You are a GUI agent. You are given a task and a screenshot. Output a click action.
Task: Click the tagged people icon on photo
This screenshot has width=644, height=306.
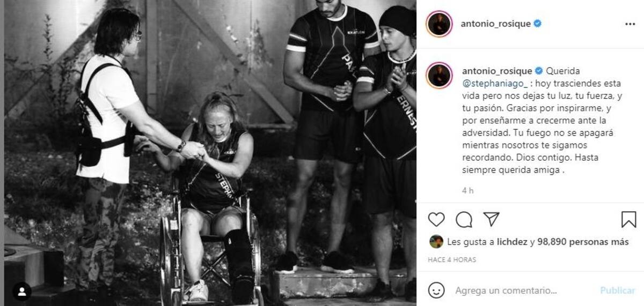pos(22,292)
